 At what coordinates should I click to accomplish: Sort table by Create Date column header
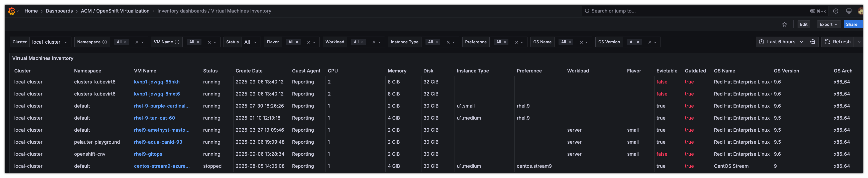tap(249, 71)
